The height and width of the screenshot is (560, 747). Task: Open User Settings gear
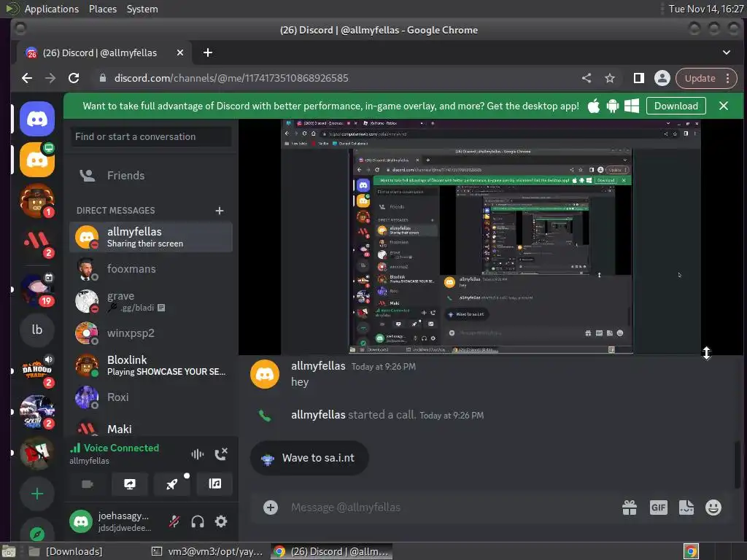(221, 522)
